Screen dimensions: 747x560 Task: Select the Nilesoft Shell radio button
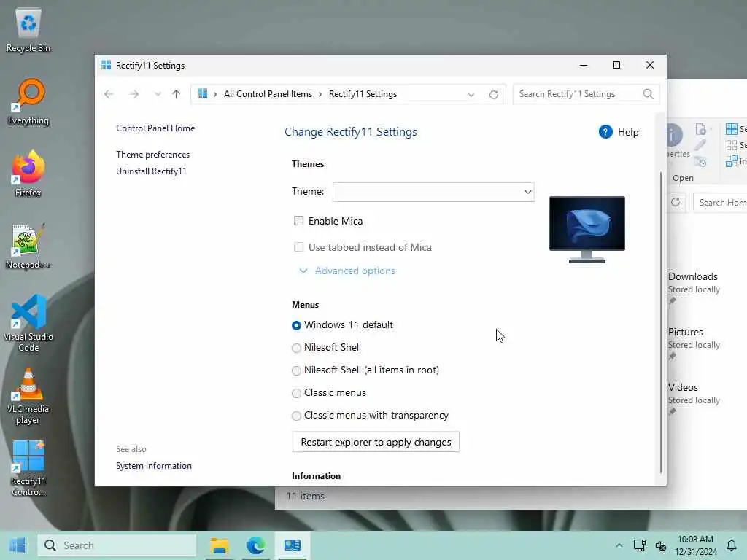[296, 348]
